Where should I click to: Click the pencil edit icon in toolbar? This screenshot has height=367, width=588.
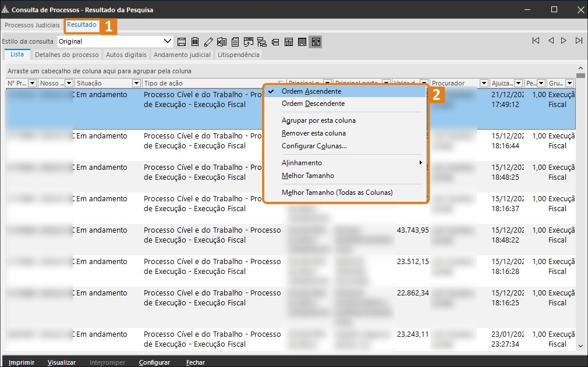click(208, 41)
